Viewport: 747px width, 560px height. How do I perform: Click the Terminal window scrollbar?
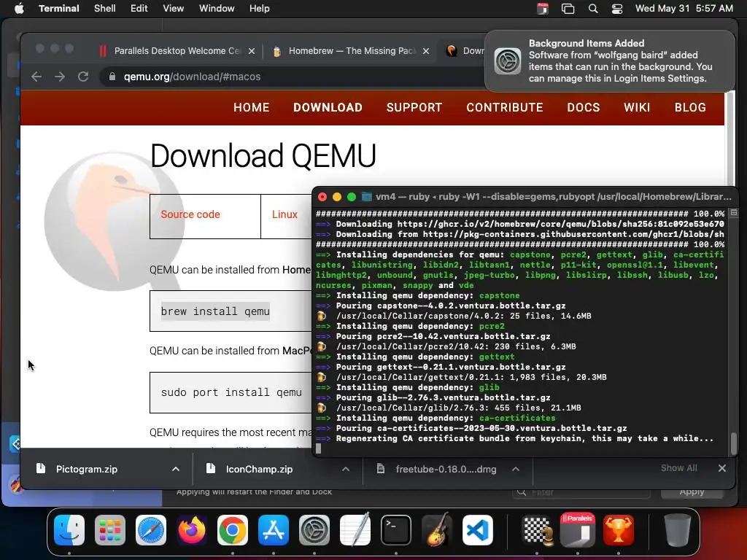[734, 443]
